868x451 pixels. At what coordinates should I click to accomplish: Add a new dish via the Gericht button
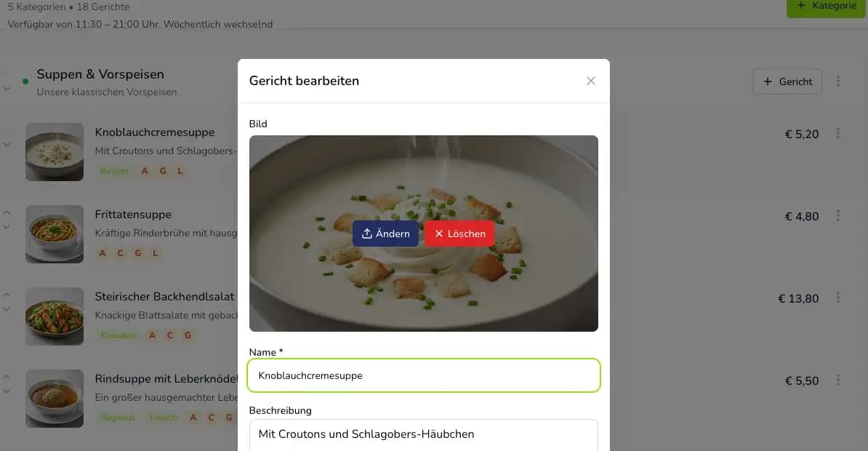point(787,81)
